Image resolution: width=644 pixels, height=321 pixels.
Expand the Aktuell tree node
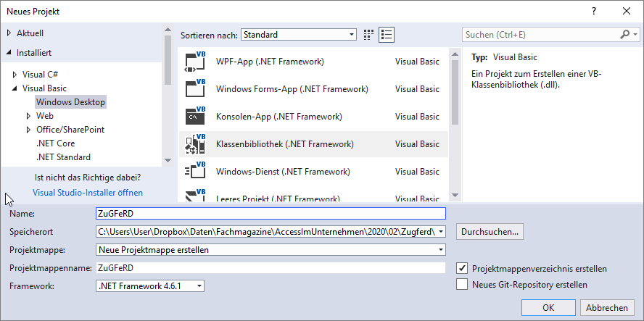click(x=9, y=33)
